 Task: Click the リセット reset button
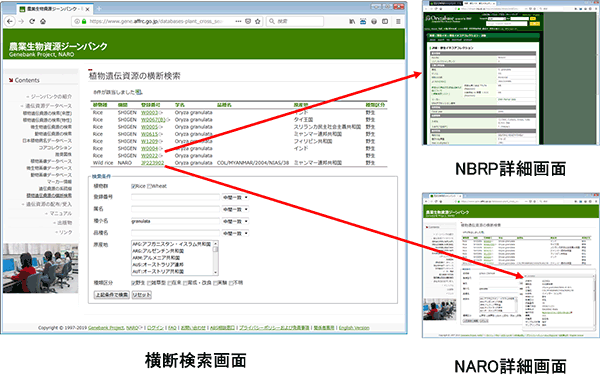pos(142,295)
